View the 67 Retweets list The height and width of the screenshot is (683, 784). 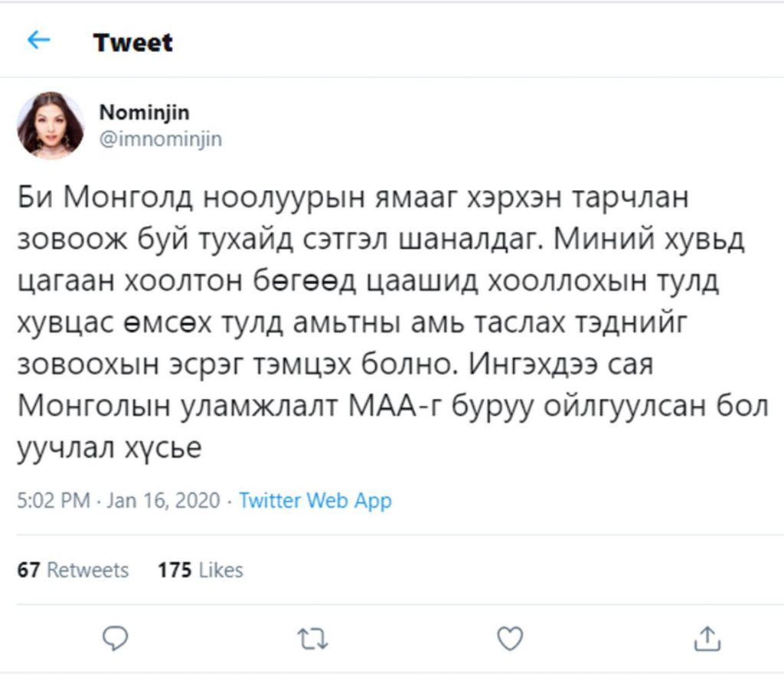pos(73,570)
